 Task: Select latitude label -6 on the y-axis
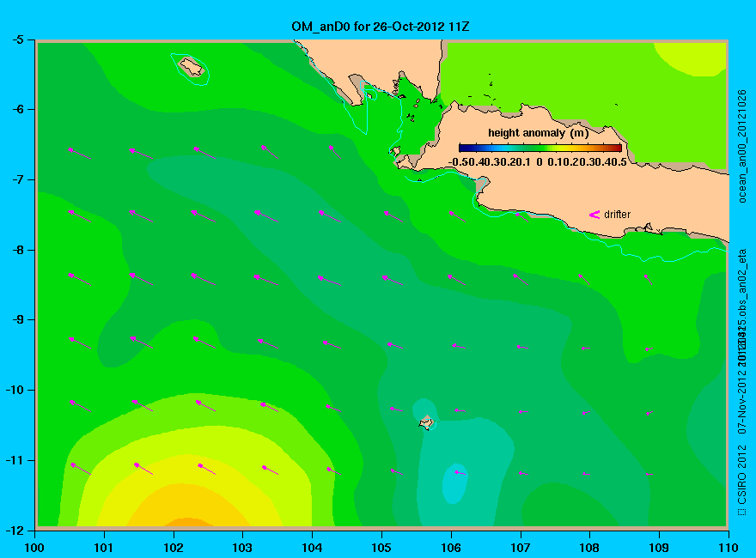17,109
